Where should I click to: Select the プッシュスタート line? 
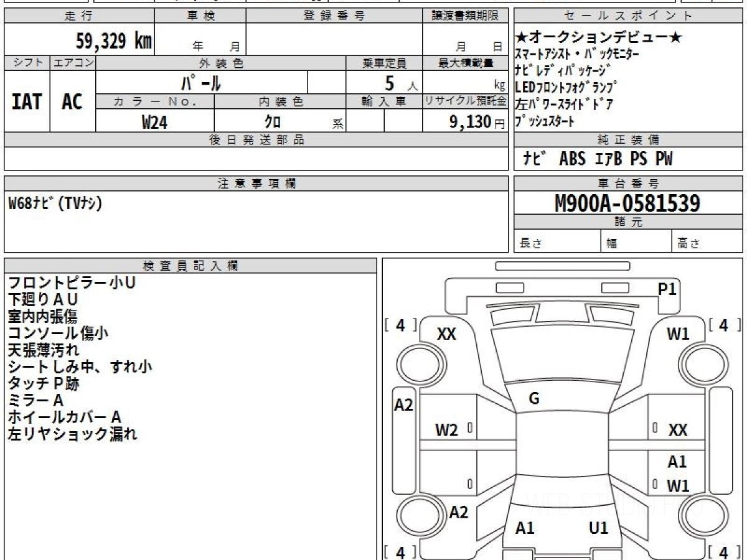coord(545,122)
